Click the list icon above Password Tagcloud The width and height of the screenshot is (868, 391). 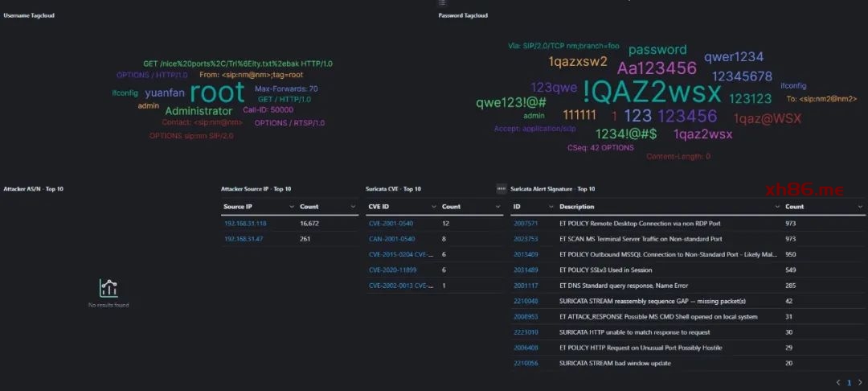(441, 3)
